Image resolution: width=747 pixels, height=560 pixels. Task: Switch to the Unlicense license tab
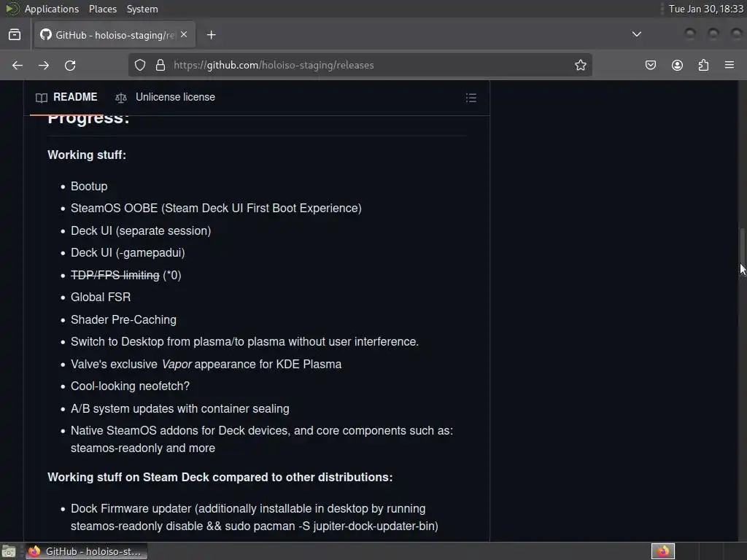(166, 97)
